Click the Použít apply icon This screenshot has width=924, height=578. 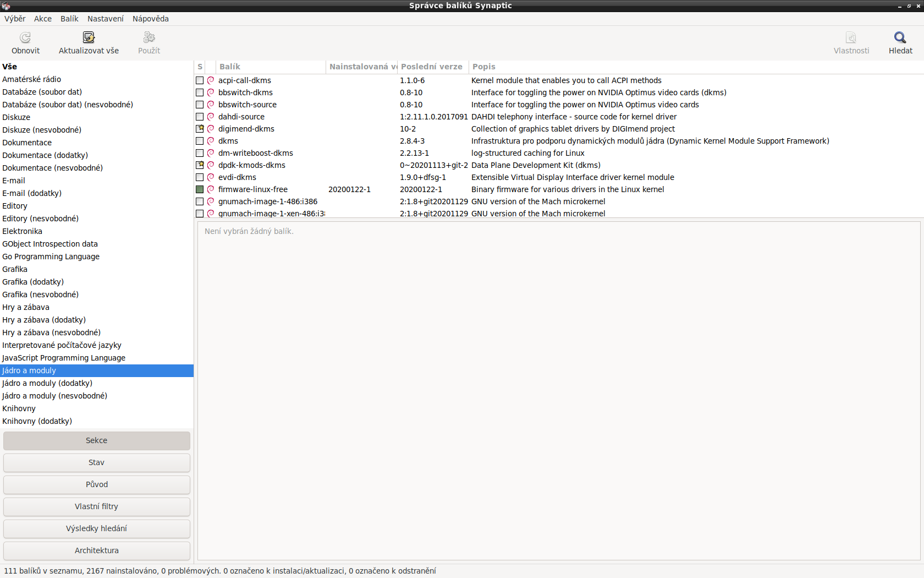point(149,37)
